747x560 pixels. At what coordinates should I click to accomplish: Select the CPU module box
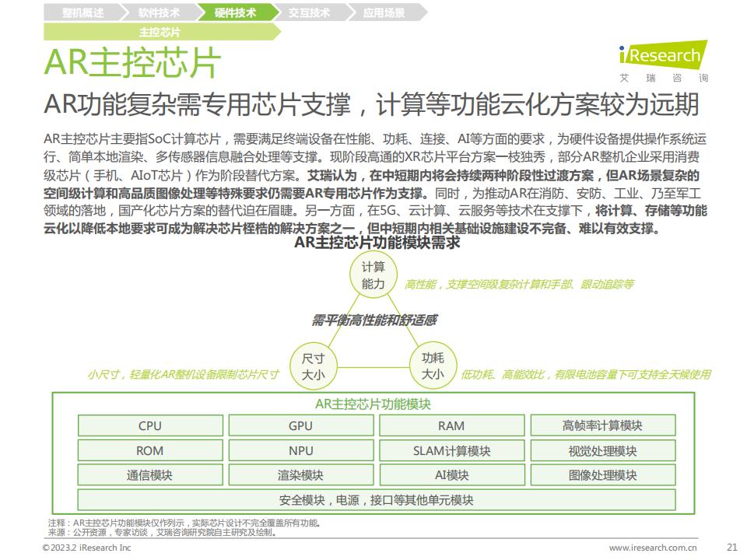[150, 425]
